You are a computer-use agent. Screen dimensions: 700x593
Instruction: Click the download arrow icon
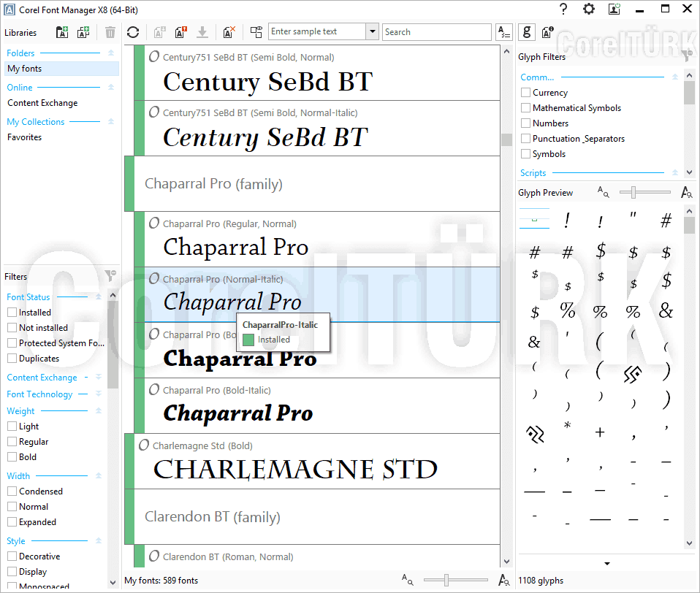(202, 32)
